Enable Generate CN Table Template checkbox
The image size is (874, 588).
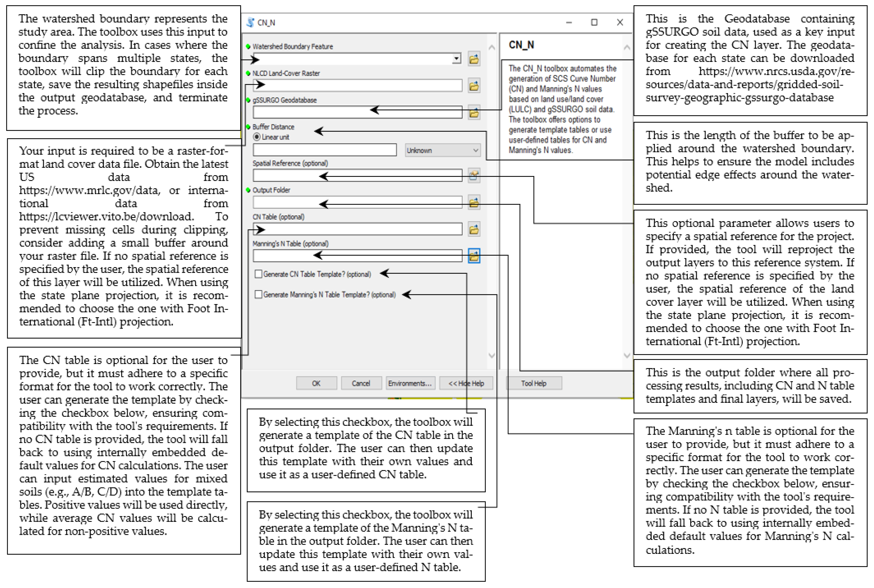(258, 274)
